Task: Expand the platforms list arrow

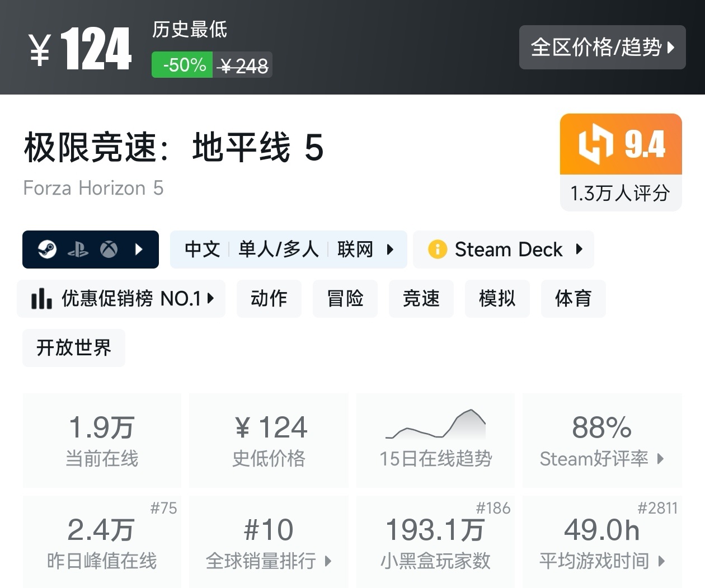Action: (139, 249)
